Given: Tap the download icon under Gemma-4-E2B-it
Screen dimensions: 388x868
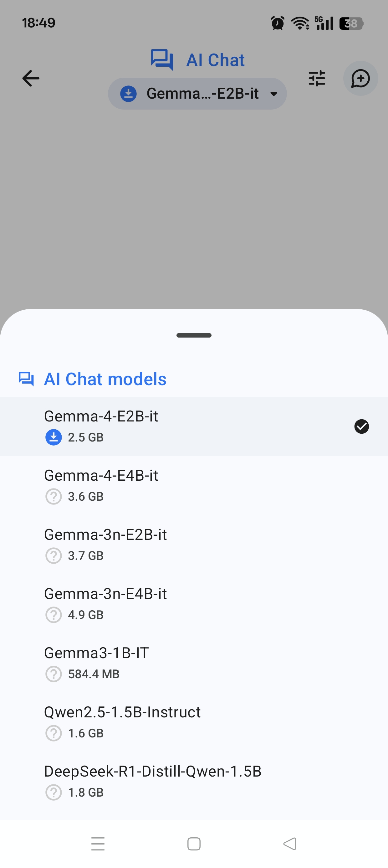Looking at the screenshot, I should coord(54,437).
